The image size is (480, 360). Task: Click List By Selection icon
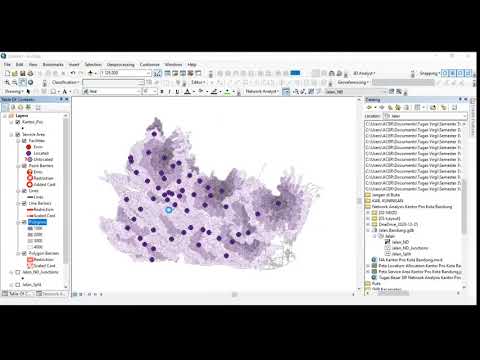(x=28, y=107)
